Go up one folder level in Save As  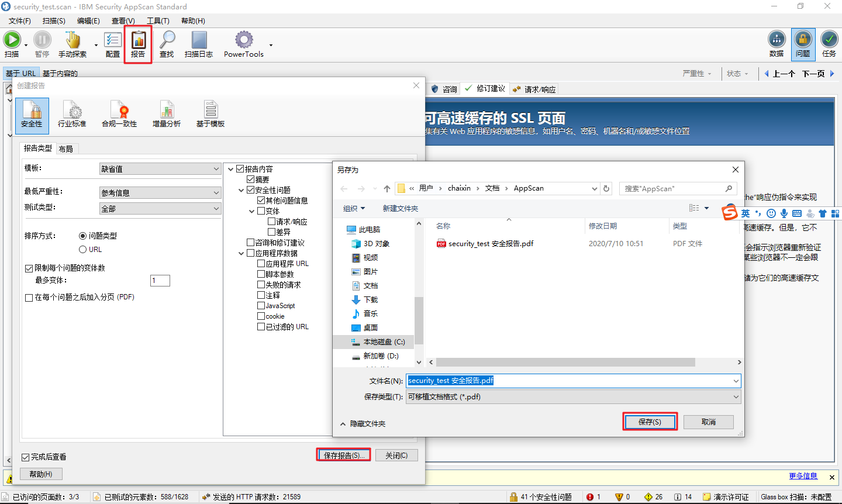point(387,189)
